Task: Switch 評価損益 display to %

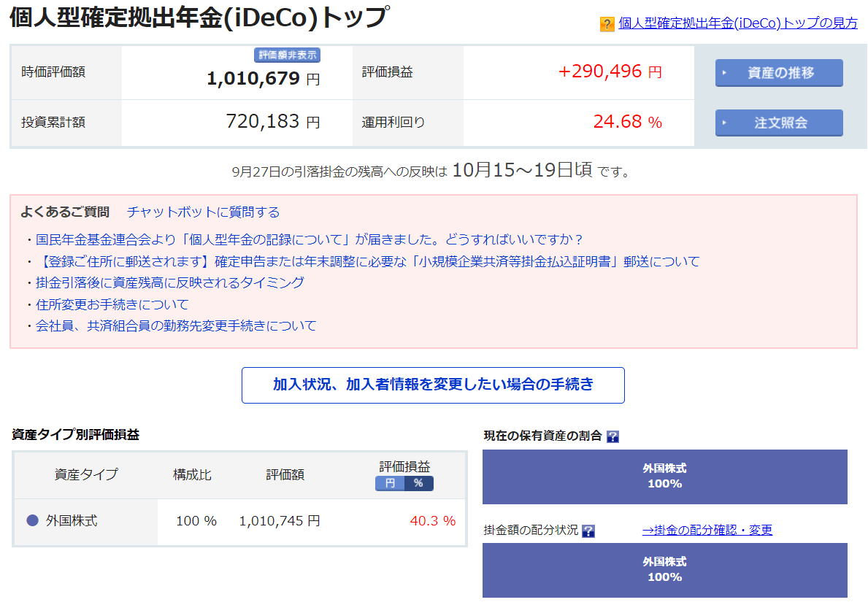Action: click(x=418, y=483)
